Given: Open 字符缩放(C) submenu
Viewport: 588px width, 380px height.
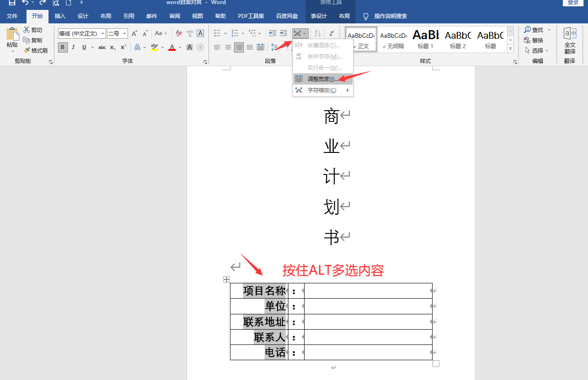Looking at the screenshot, I should click(x=323, y=90).
